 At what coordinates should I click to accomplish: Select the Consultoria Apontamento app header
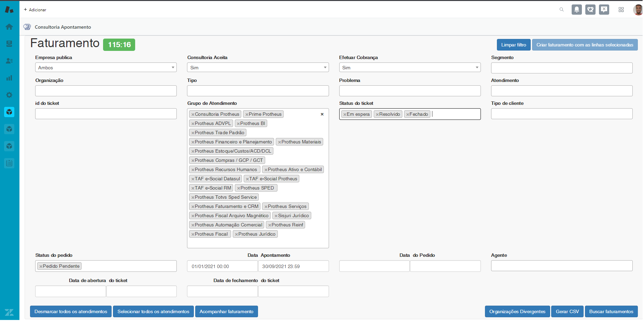point(63,27)
